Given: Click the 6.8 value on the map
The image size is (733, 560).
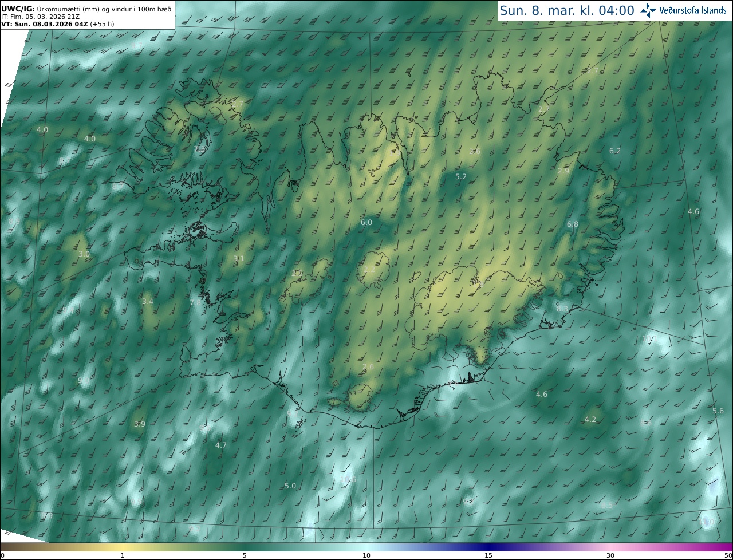Looking at the screenshot, I should tap(573, 224).
